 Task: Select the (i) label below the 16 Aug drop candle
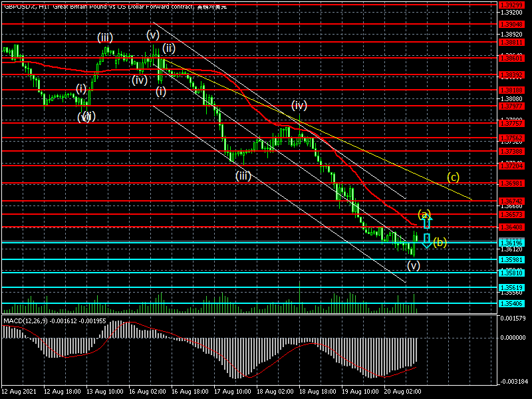161,91
